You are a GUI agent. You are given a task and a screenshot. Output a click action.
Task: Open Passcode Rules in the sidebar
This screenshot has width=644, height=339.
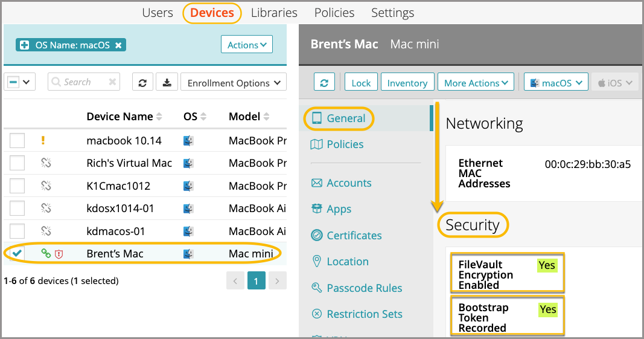pyautogui.click(x=364, y=288)
